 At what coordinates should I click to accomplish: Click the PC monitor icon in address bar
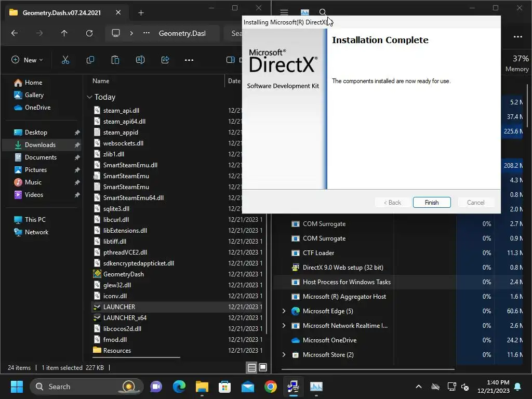pos(116,33)
